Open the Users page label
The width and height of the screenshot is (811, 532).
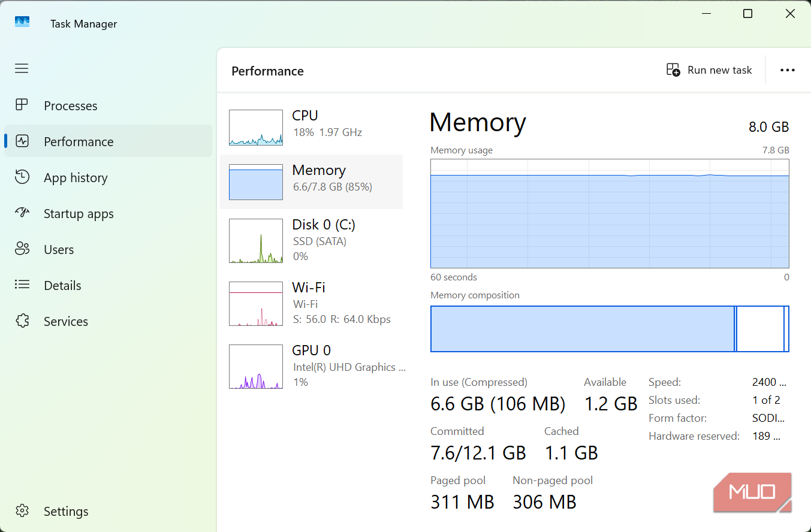[59, 250]
